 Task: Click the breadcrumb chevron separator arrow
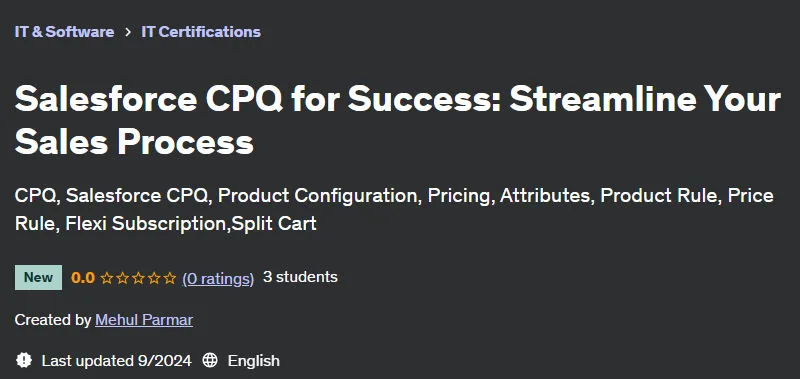pyautogui.click(x=128, y=32)
